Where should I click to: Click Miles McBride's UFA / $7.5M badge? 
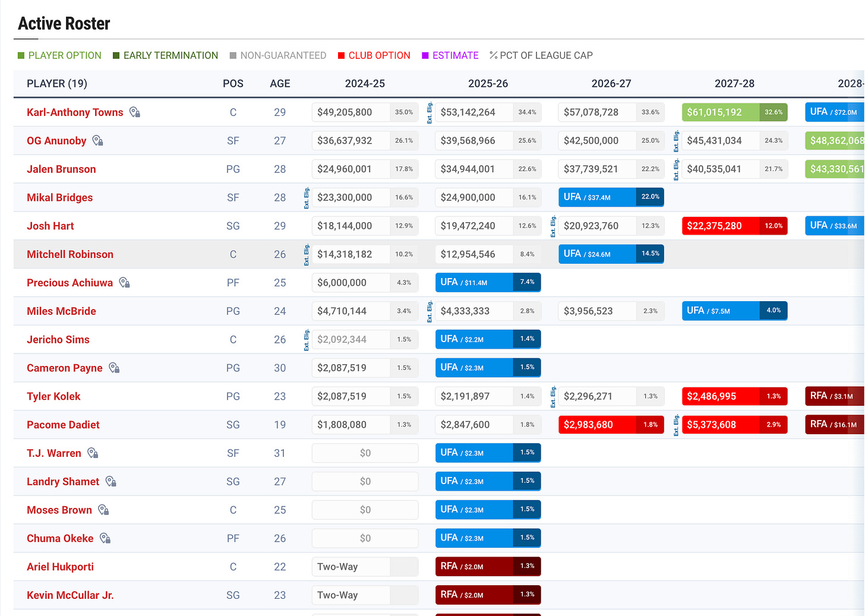click(x=734, y=311)
